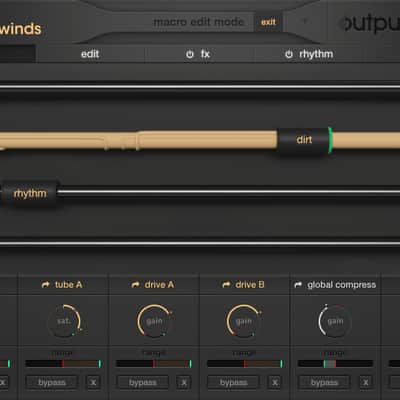The image size is (400, 400).
Task: Click the 'tube A' label
Action: point(68,285)
